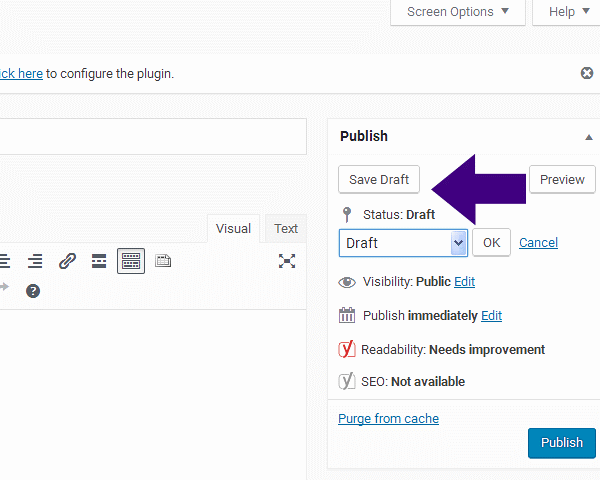Click the table-like icon after toolbar toggle
This screenshot has width=600, height=480.
coord(163,262)
